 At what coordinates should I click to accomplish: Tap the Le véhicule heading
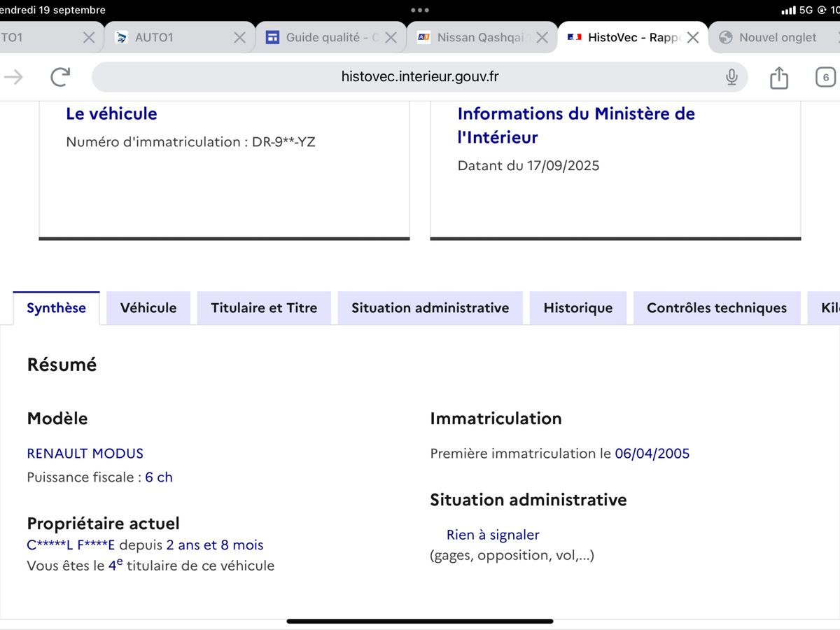pos(111,113)
